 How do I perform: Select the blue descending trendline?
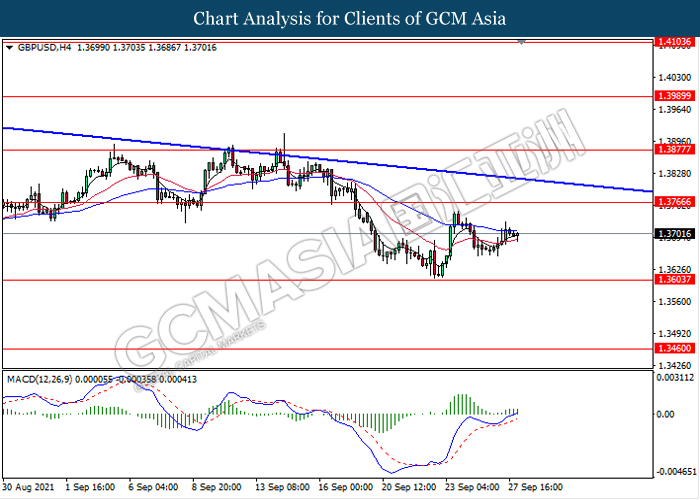[x=327, y=160]
